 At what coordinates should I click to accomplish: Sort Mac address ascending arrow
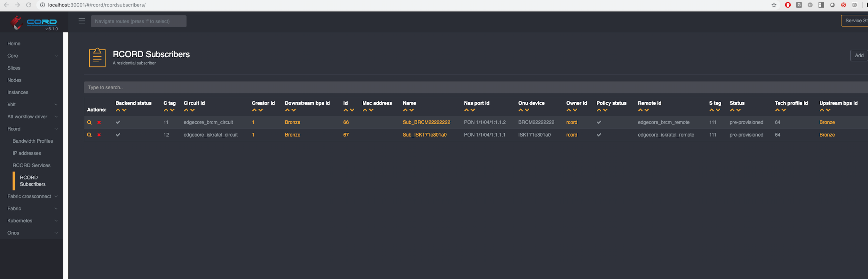(365, 110)
